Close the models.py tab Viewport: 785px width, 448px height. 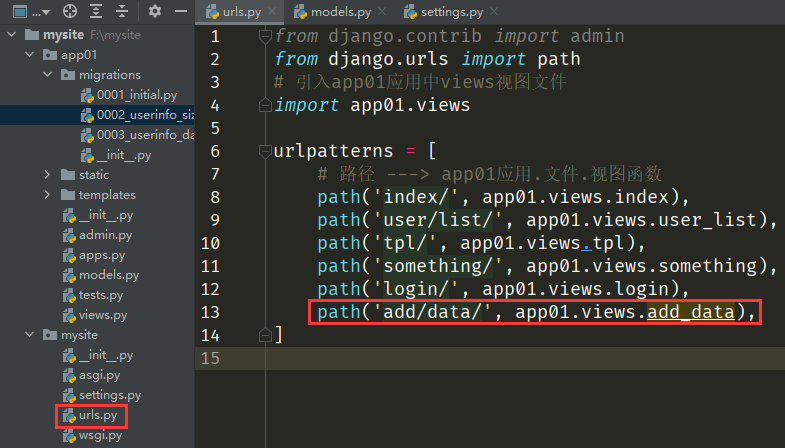(382, 12)
